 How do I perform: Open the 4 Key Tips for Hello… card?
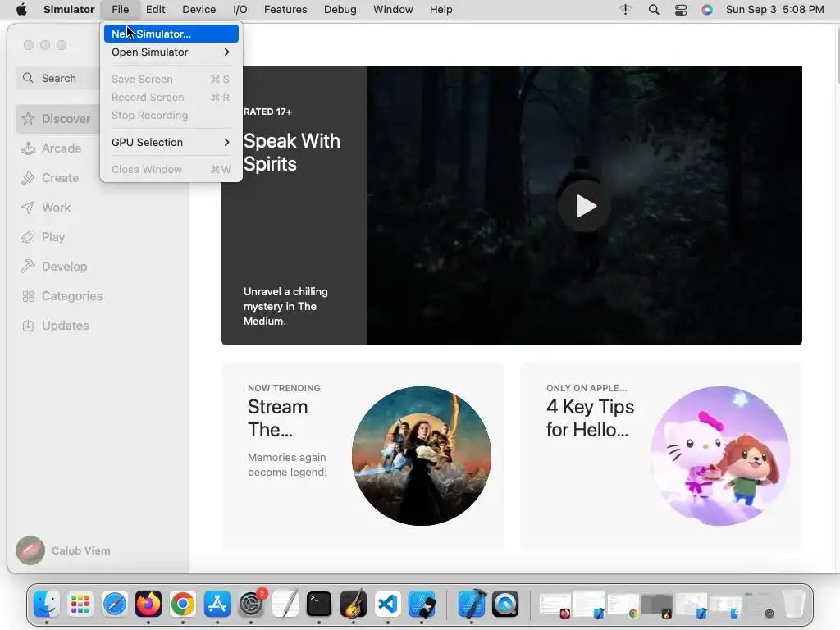661,456
